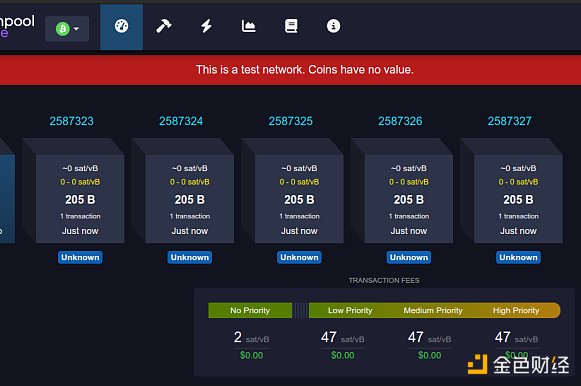Image resolution: width=581 pixels, height=386 pixels.
Task: Click $0.00 under Medium Priority fee
Action: 429,355
